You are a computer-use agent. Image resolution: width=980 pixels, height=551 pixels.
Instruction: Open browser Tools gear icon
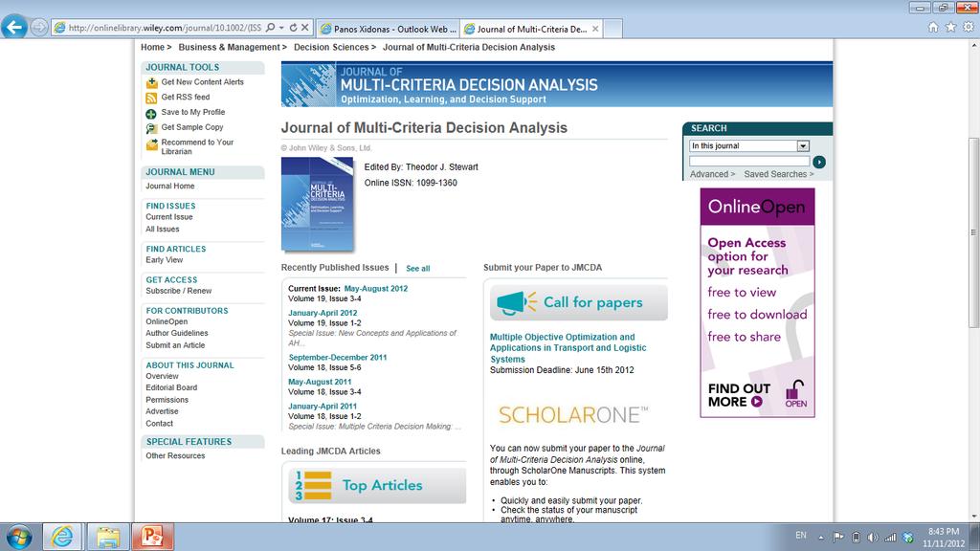pos(969,27)
